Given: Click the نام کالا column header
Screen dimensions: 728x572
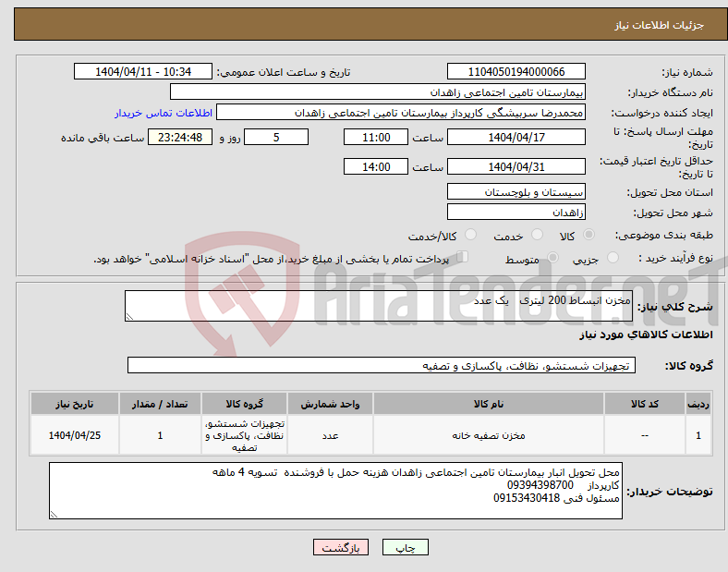Looking at the screenshot, I should coord(489,404).
